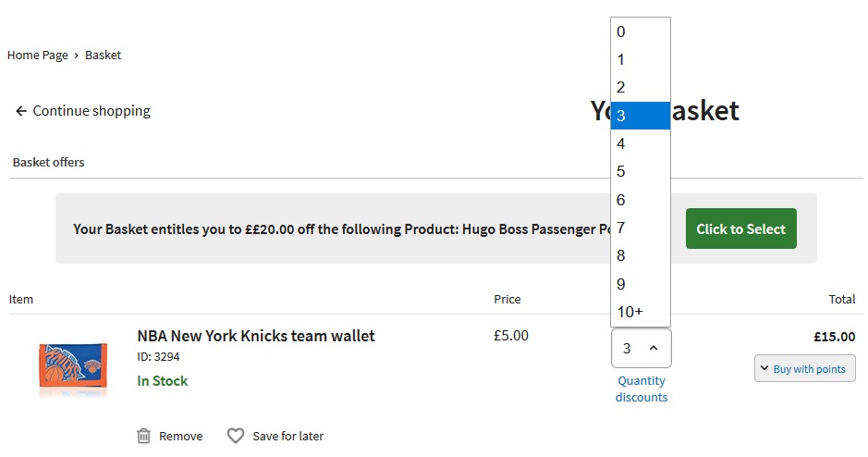Choose quantity 4 from the list
Viewport: 868px width, 457px height.
click(x=641, y=143)
